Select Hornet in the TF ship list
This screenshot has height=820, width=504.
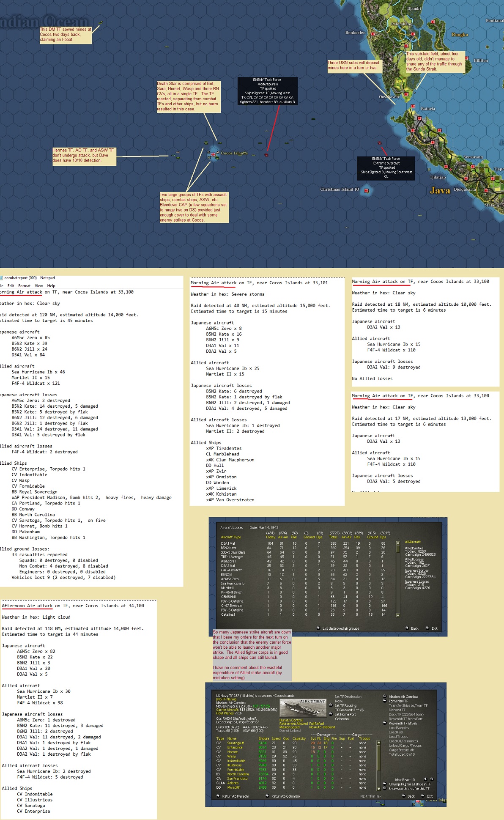pyautogui.click(x=233, y=752)
